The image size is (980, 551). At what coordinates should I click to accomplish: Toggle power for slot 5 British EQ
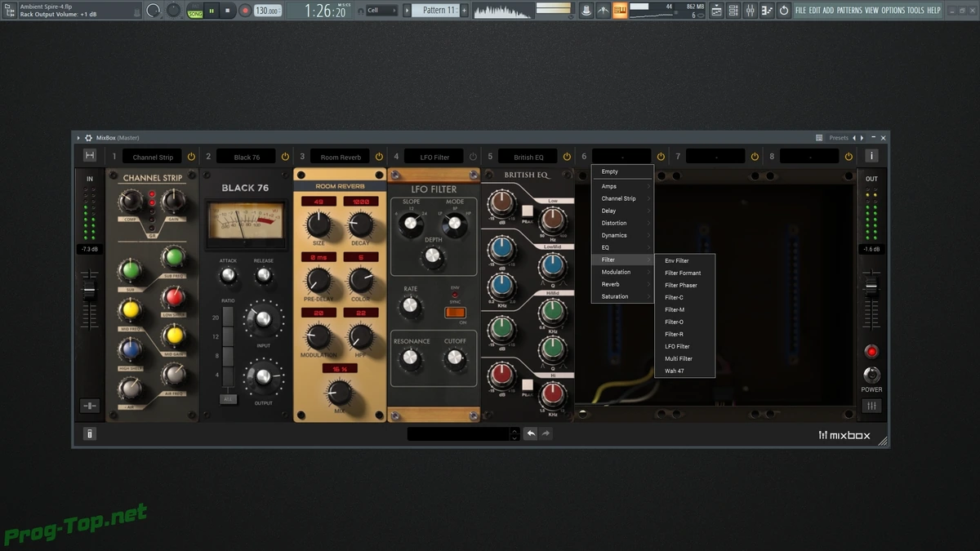[x=567, y=156]
